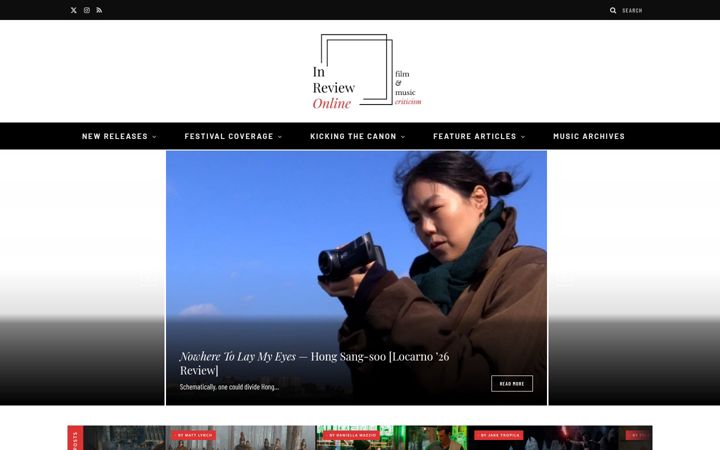
Task: Click the "Schematically, one could divide Hong..." excerpt
Action: pos(229,387)
